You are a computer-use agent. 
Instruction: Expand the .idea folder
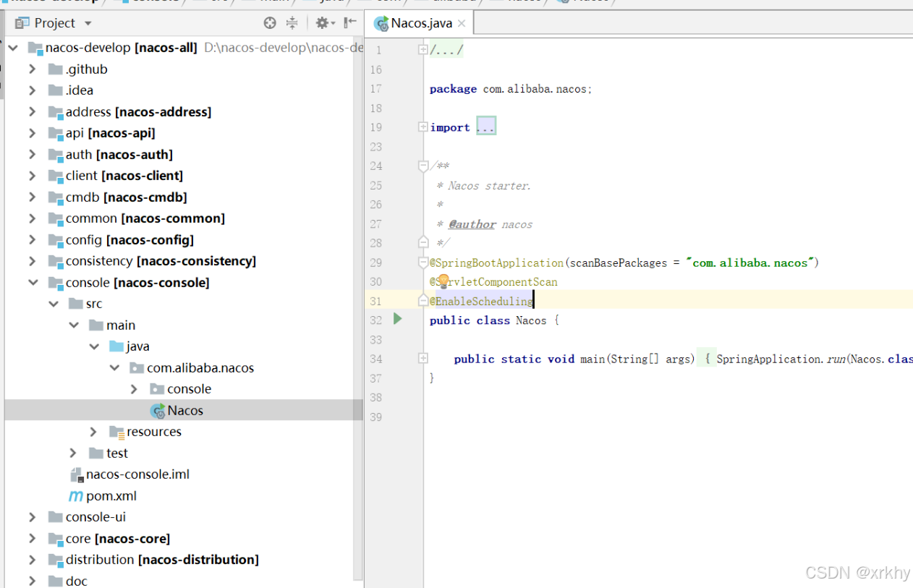point(33,90)
